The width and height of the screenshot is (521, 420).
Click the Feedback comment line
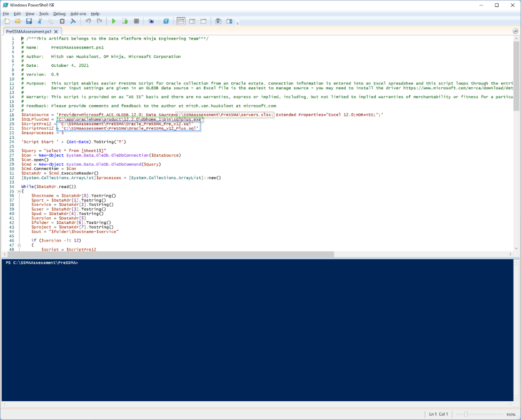tap(149, 106)
